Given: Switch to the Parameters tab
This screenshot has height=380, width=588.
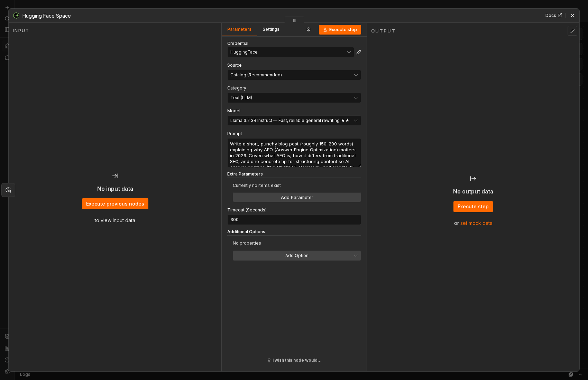Looking at the screenshot, I should 239,29.
